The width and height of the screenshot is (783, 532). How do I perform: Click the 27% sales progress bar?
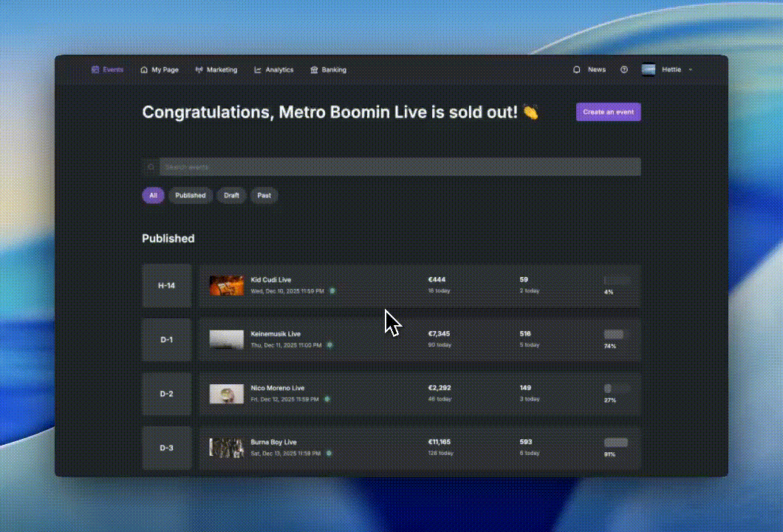616,389
